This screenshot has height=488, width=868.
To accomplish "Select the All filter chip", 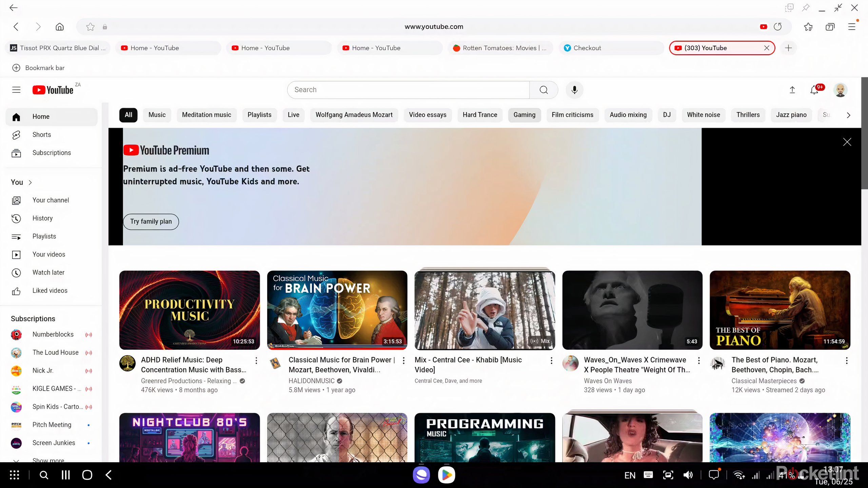I will 129,115.
